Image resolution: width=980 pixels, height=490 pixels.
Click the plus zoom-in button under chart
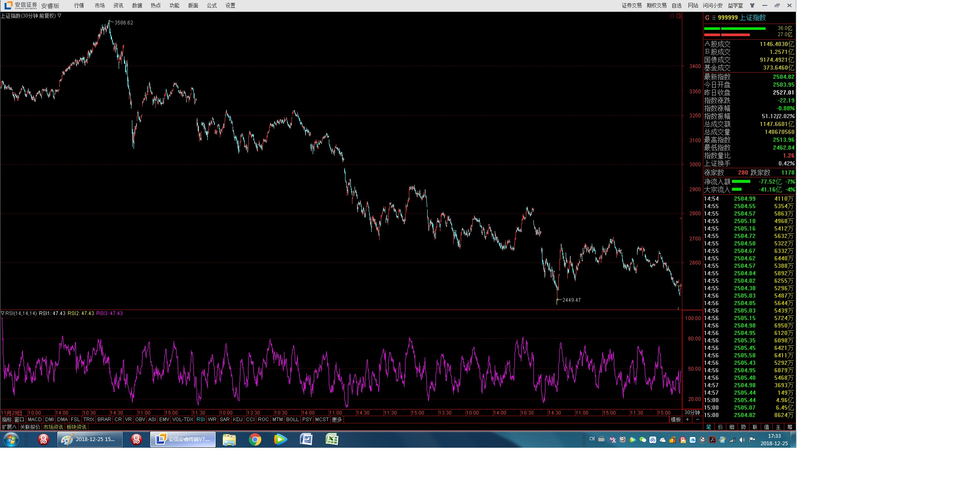687,420
